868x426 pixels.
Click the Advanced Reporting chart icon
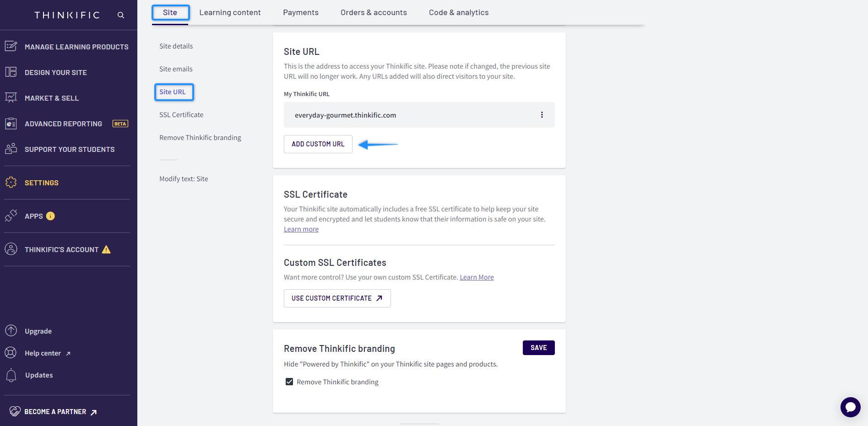point(11,124)
